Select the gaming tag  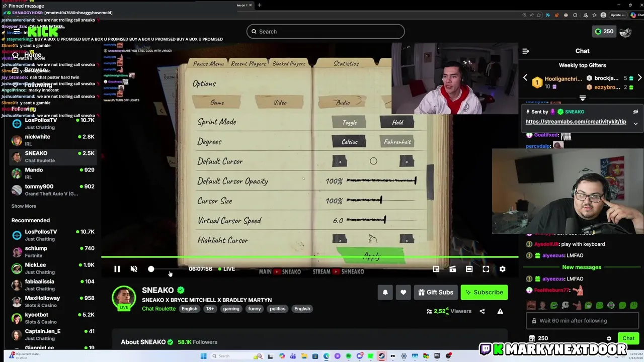[x=231, y=309]
